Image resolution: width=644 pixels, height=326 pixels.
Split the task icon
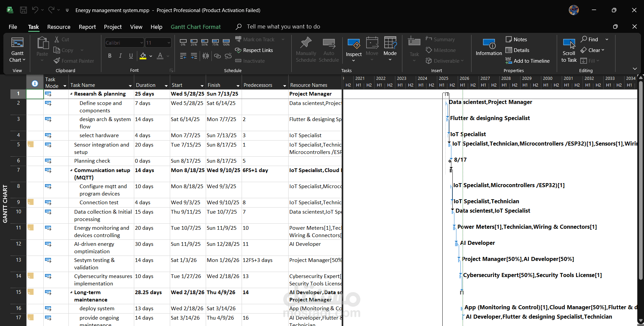206,56
